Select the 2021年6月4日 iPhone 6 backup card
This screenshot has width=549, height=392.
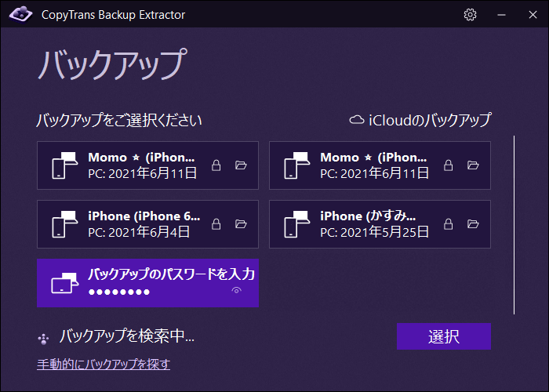click(147, 224)
